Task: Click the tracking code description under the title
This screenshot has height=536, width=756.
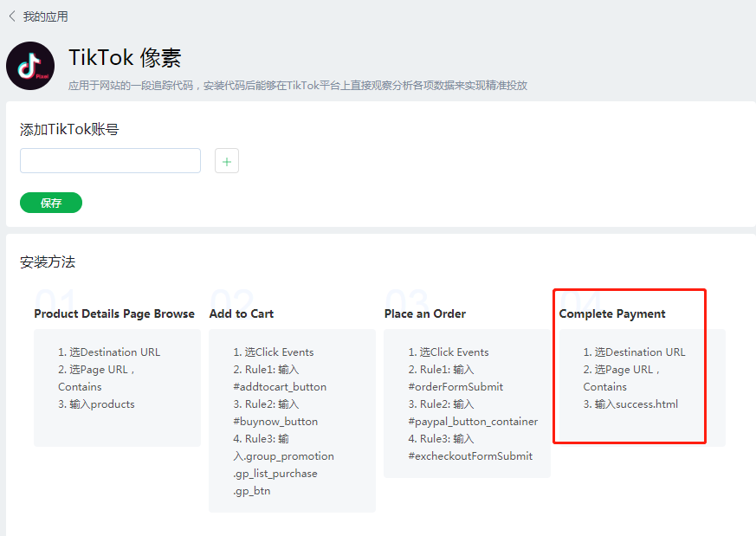Action: tap(298, 86)
